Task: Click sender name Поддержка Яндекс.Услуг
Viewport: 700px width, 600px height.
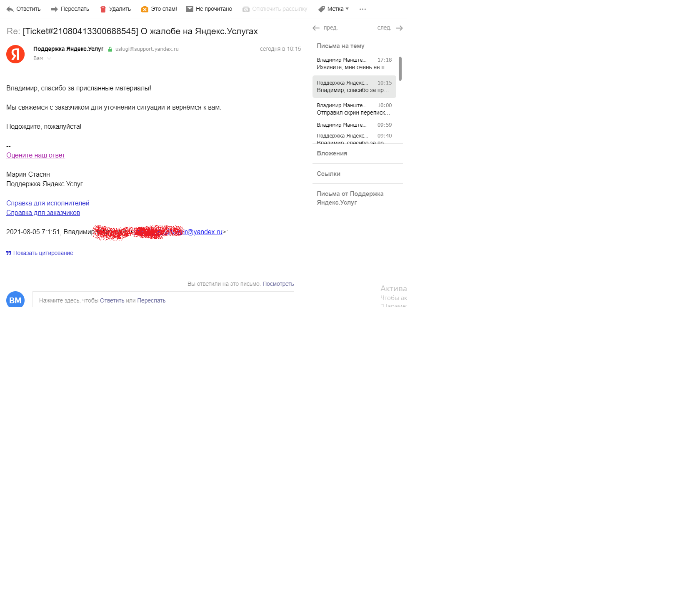Action: pos(68,49)
